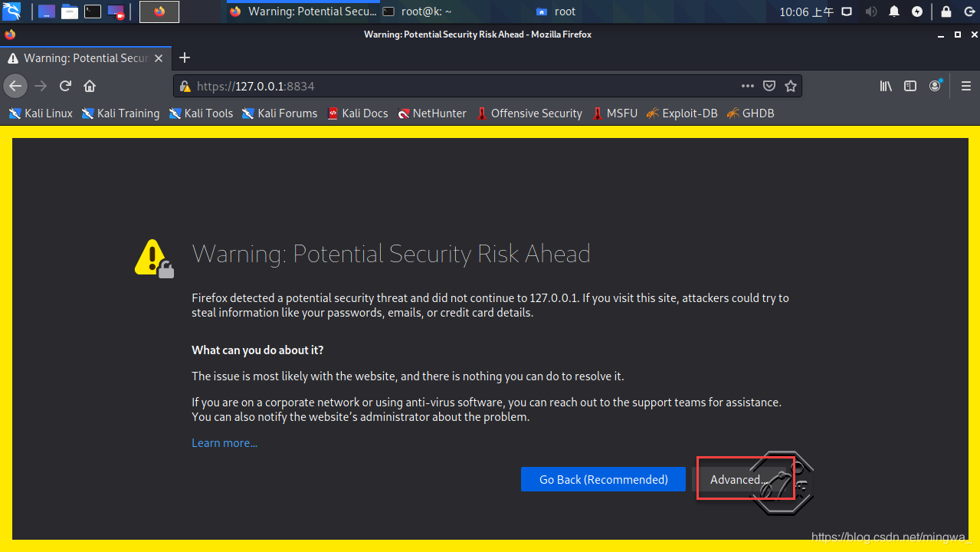This screenshot has width=980, height=552.
Task: Switch to the root@k terminal taskbar window
Action: [x=418, y=11]
